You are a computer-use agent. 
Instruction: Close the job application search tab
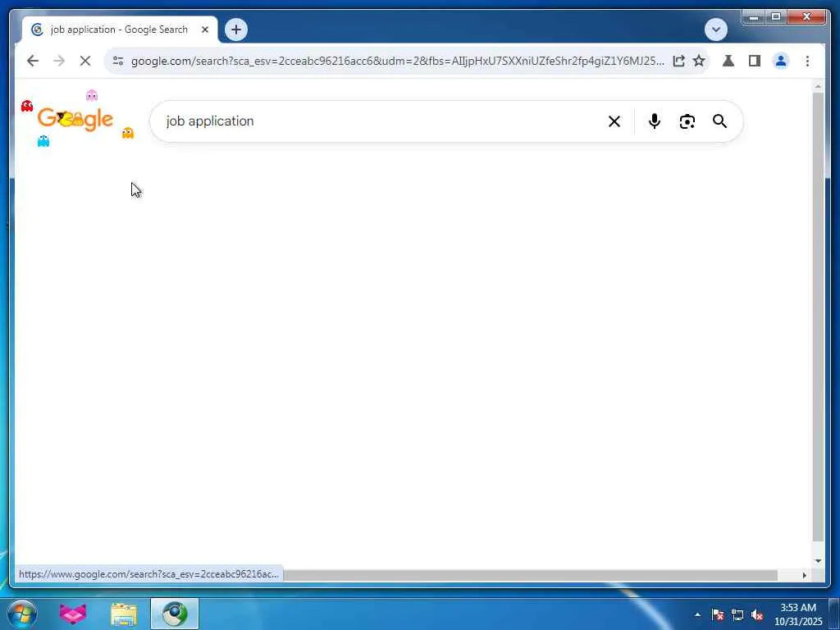click(204, 30)
